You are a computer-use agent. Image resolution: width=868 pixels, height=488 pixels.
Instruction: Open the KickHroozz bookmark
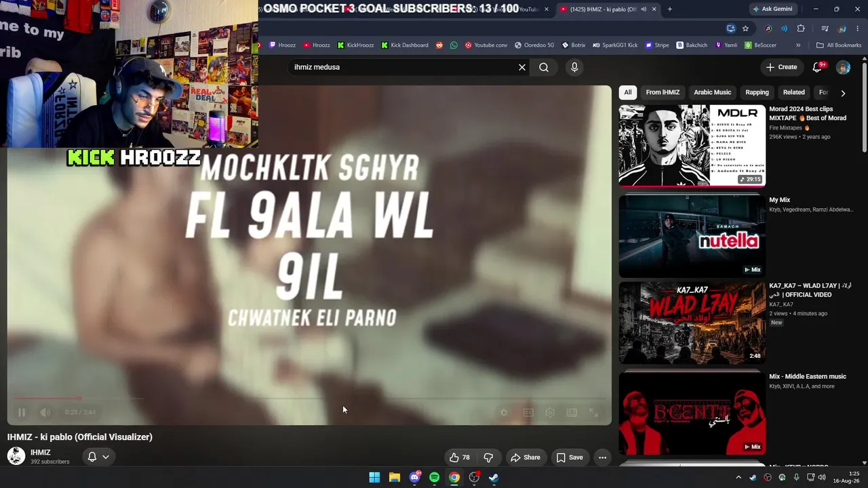coord(355,45)
